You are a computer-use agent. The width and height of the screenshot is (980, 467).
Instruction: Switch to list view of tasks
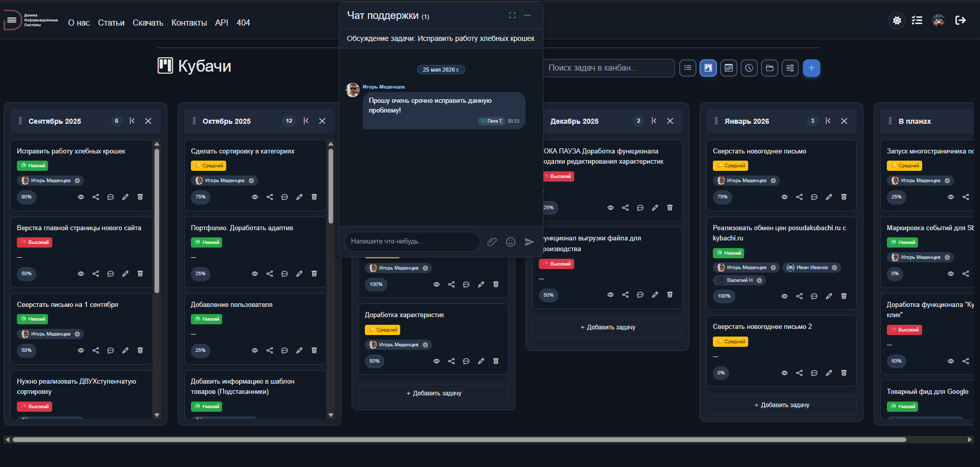pos(688,68)
